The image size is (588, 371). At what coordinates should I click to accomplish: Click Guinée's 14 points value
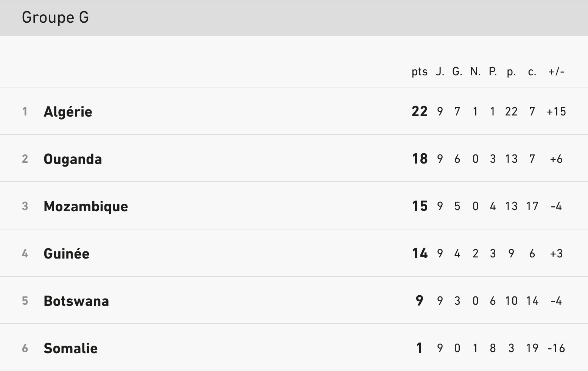[420, 253]
